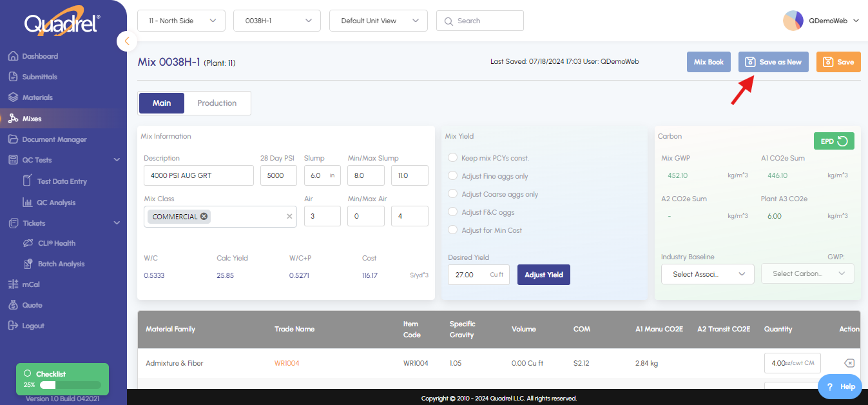868x405 pixels.
Task: Open Dashboard from the sidebar
Action: pos(40,56)
